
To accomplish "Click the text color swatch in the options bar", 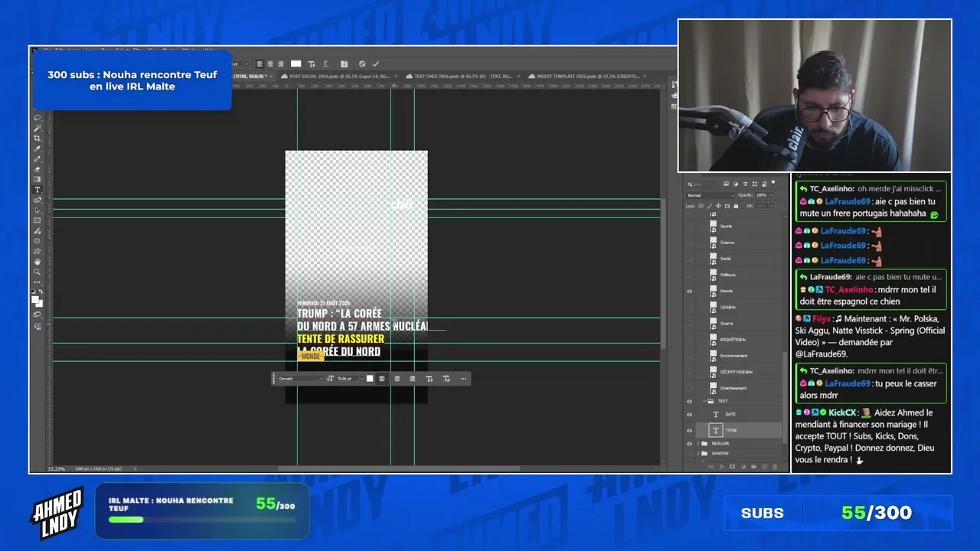I will (x=296, y=64).
